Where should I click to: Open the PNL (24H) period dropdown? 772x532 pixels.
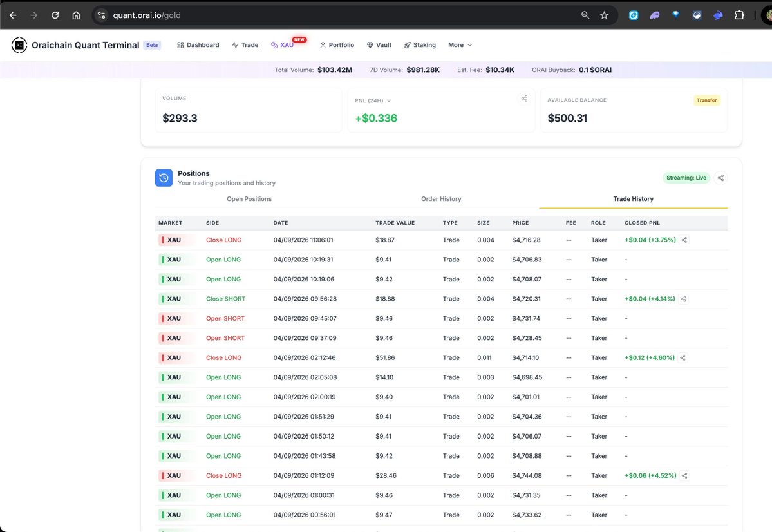(x=373, y=100)
